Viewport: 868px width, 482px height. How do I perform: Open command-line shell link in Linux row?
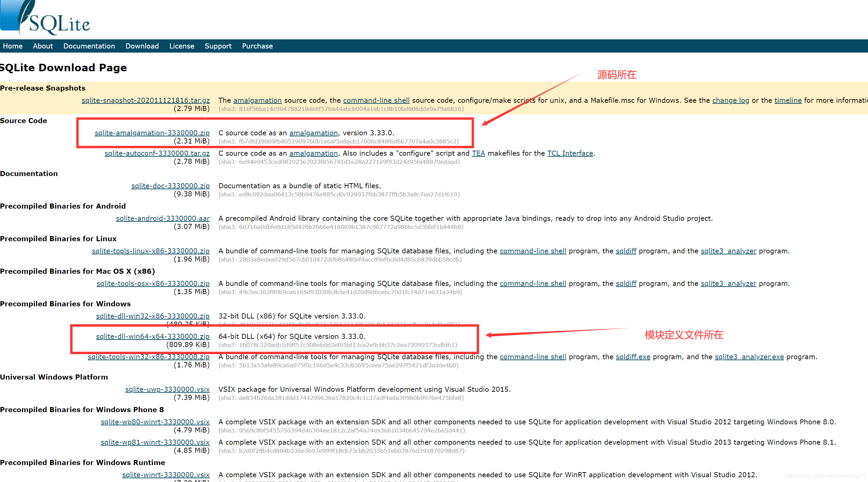533,251
